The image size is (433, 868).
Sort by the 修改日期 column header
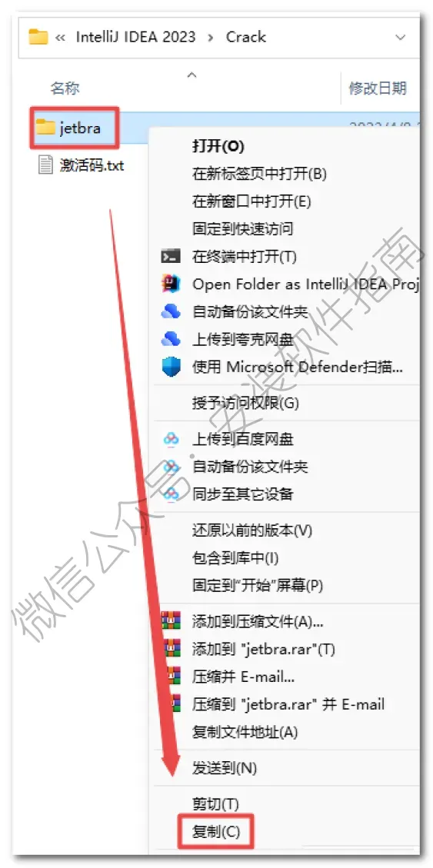378,88
